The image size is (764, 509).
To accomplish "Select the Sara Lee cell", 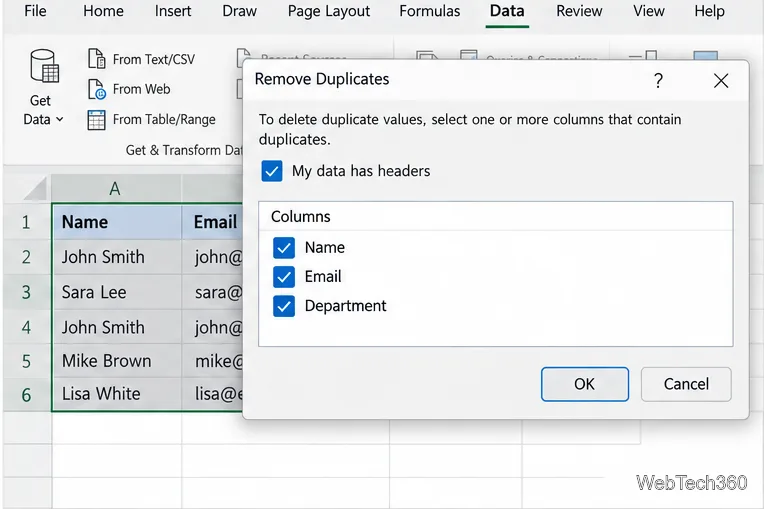I will (116, 292).
